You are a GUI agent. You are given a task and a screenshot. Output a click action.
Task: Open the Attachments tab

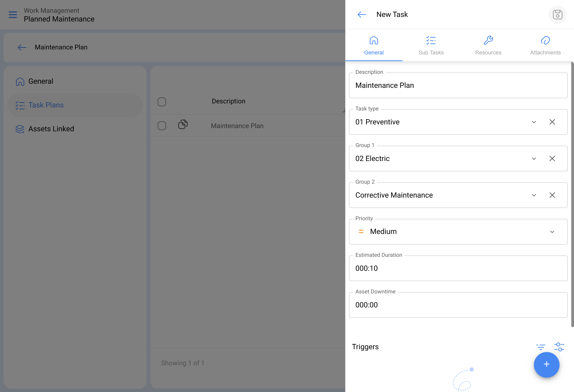pos(545,46)
